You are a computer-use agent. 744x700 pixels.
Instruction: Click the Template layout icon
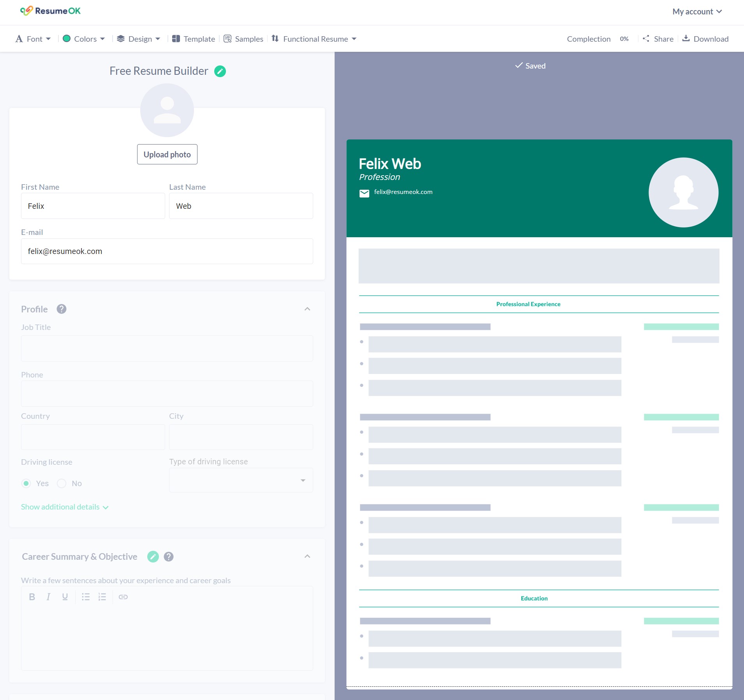(x=176, y=39)
